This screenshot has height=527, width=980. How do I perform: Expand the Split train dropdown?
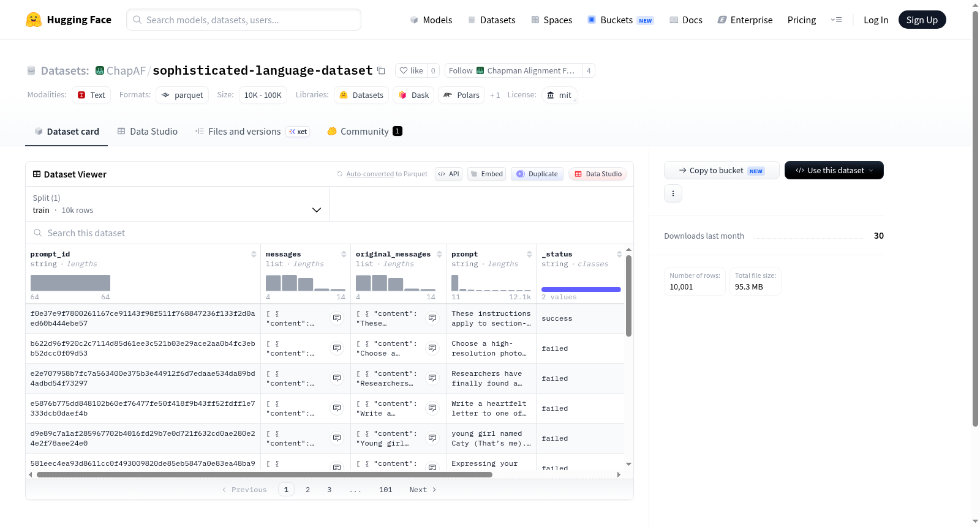(178, 204)
